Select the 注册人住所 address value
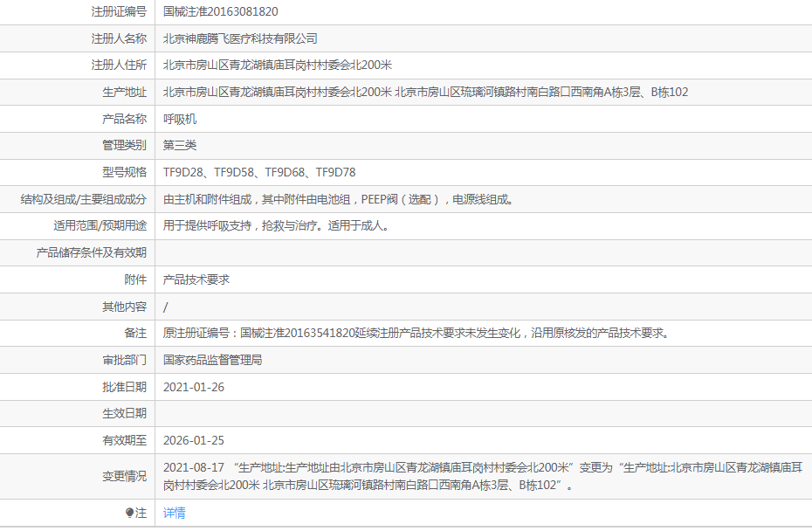 pyautogui.click(x=278, y=65)
